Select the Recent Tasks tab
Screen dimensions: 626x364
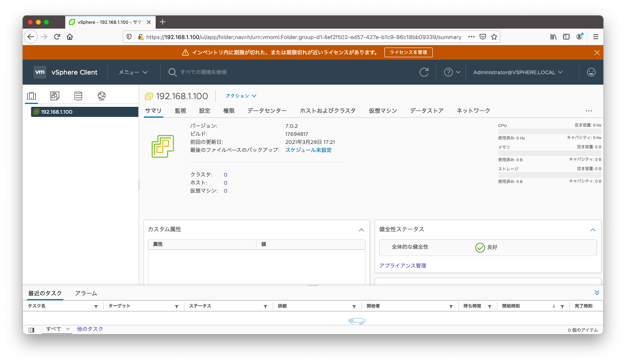click(45, 293)
